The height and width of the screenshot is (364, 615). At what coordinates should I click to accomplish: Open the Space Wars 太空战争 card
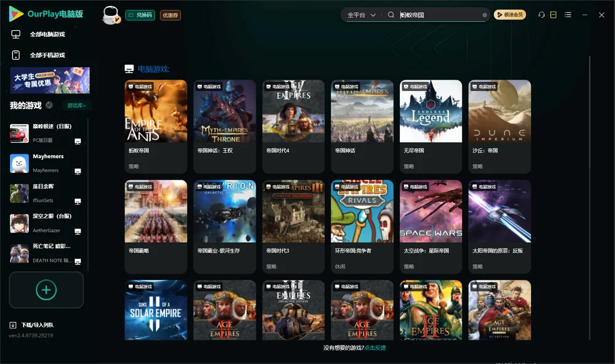[430, 226]
